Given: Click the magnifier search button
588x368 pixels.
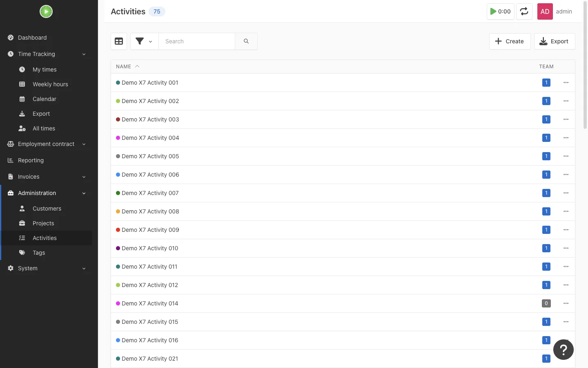Looking at the screenshot, I should pos(246,41).
